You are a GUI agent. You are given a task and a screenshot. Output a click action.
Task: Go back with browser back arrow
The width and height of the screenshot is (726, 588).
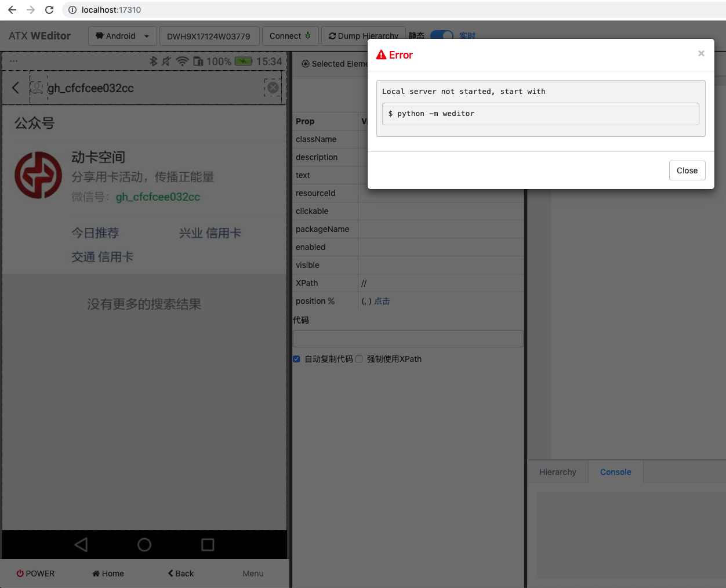[12, 10]
